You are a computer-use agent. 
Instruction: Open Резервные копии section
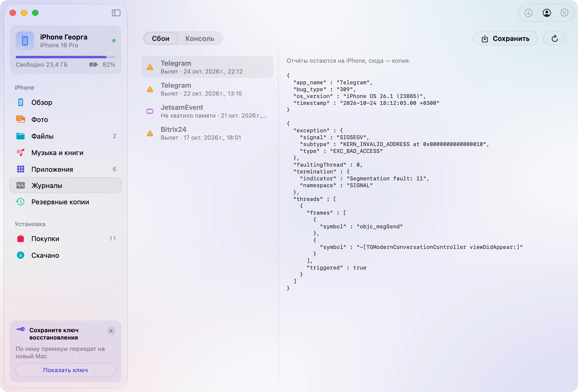(x=65, y=202)
